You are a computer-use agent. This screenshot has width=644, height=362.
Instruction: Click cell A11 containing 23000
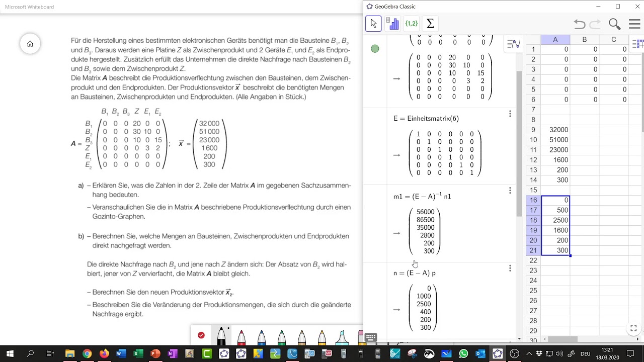coord(555,150)
